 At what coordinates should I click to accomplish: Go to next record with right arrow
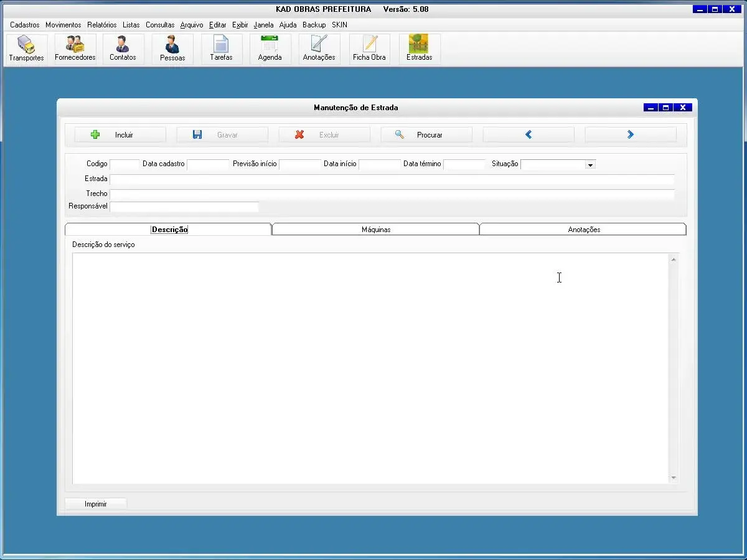tap(631, 134)
